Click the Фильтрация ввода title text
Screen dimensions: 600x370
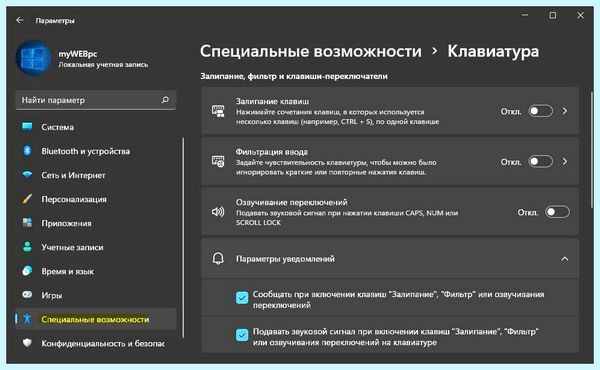click(271, 152)
